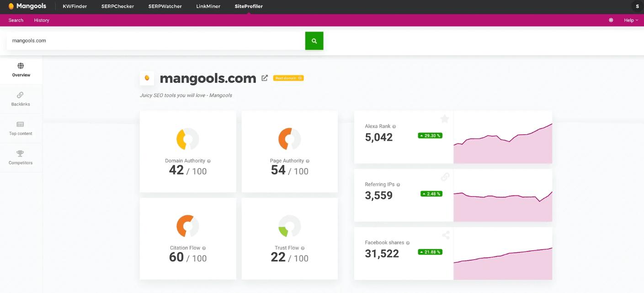Click the link icon on Referring IPs card
Screen dimensions: 644x293
445,177
